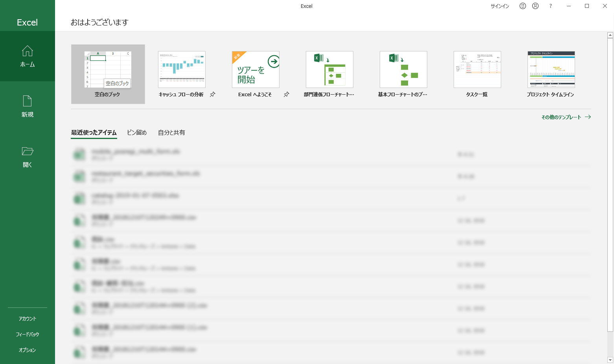The height and width of the screenshot is (364, 614).
Task: Open the help question mark icon
Action: point(550,6)
